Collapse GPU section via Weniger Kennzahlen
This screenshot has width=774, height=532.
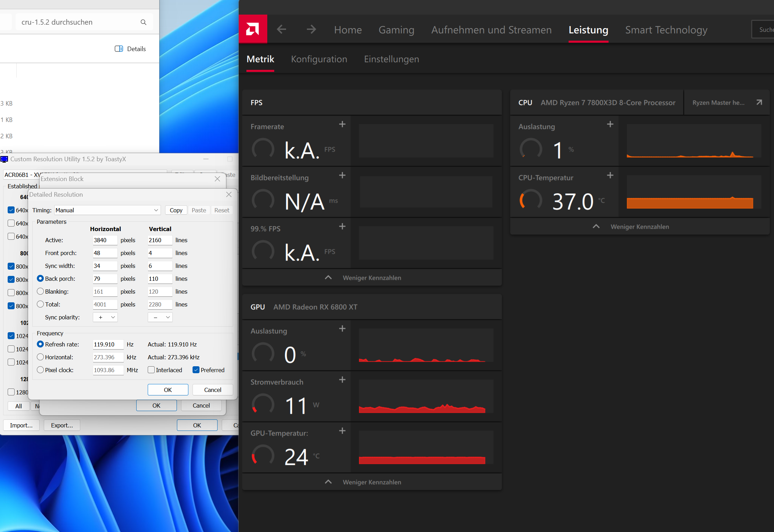pos(372,482)
